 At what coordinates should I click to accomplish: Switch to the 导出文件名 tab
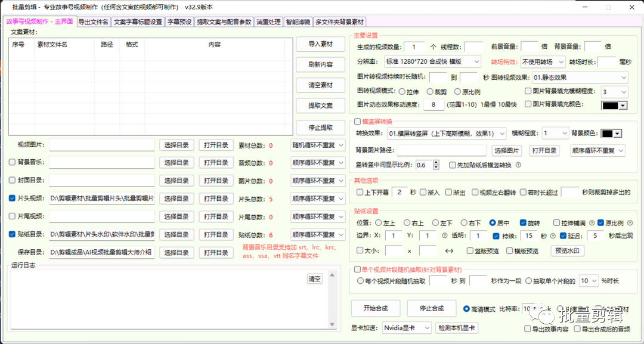pos(94,21)
